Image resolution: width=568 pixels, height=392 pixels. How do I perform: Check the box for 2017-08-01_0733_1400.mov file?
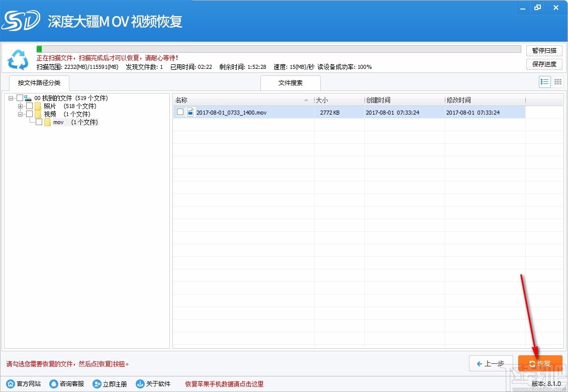click(179, 112)
